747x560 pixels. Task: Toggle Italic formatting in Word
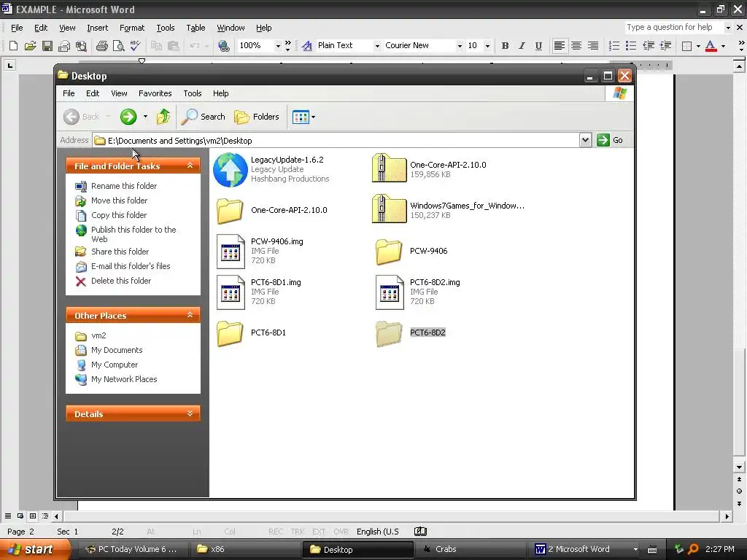522,46
